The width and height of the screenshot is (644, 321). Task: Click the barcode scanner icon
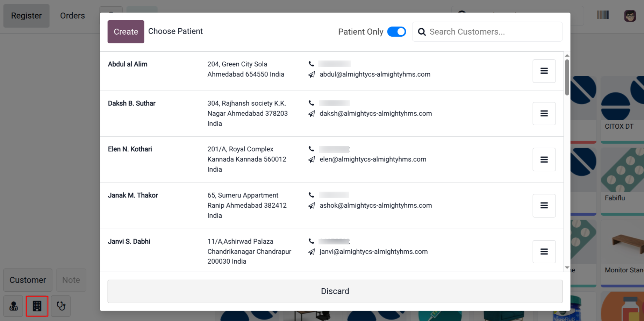pos(603,15)
